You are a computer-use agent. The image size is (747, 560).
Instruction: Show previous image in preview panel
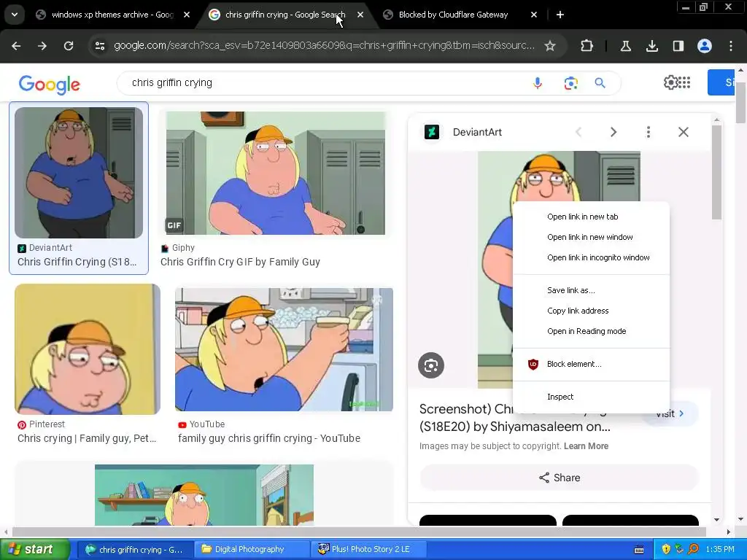578,132
